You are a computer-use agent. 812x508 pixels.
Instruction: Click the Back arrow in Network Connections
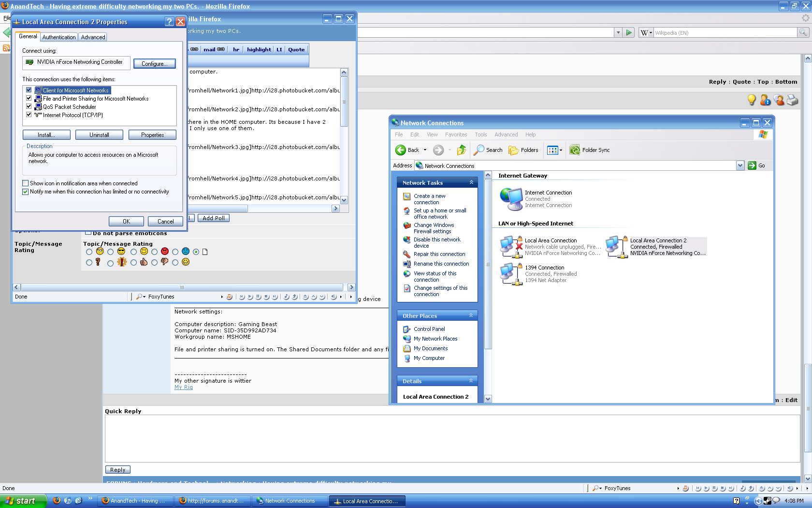(x=401, y=150)
